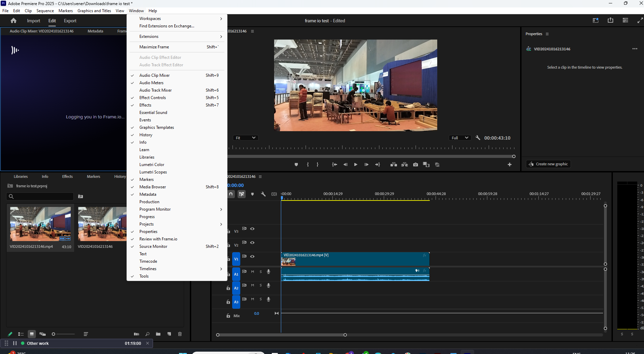Click the Add Marker icon in Program Monitor

296,165
